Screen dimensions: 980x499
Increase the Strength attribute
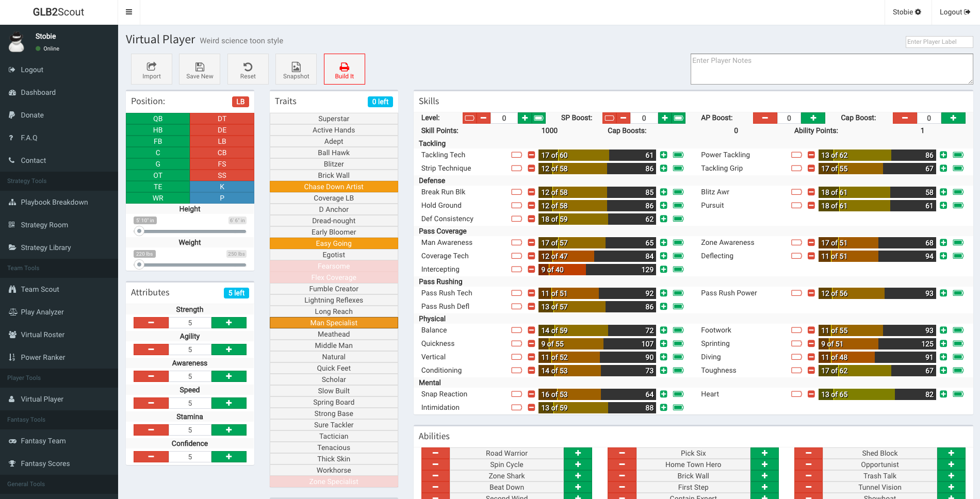[228, 323]
